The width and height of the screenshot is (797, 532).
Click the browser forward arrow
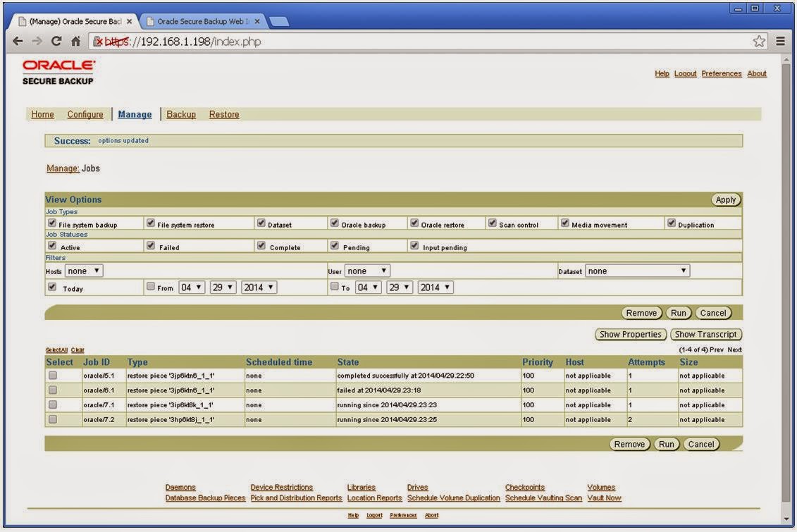pos(37,42)
